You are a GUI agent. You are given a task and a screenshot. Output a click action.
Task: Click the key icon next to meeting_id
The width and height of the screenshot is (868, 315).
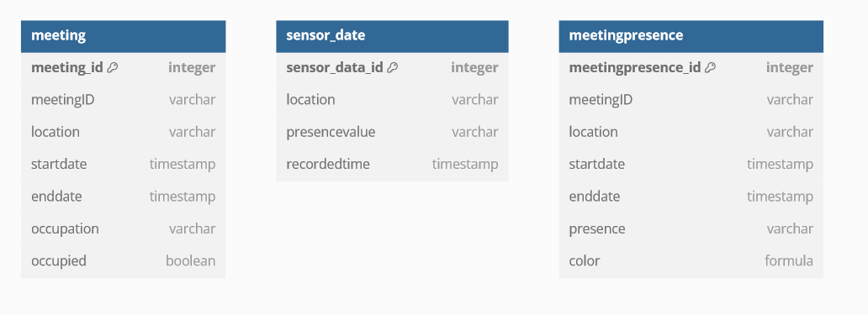click(x=113, y=67)
